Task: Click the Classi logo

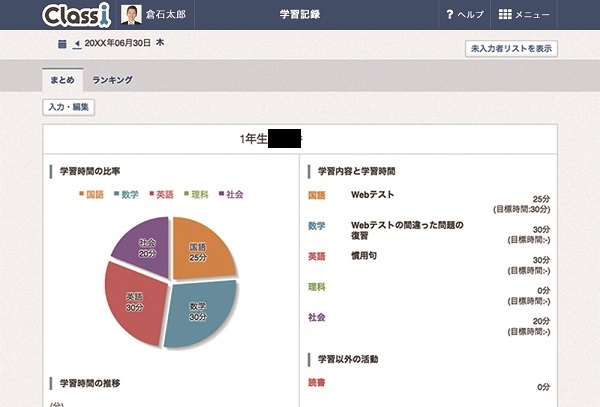Action: pos(76,15)
